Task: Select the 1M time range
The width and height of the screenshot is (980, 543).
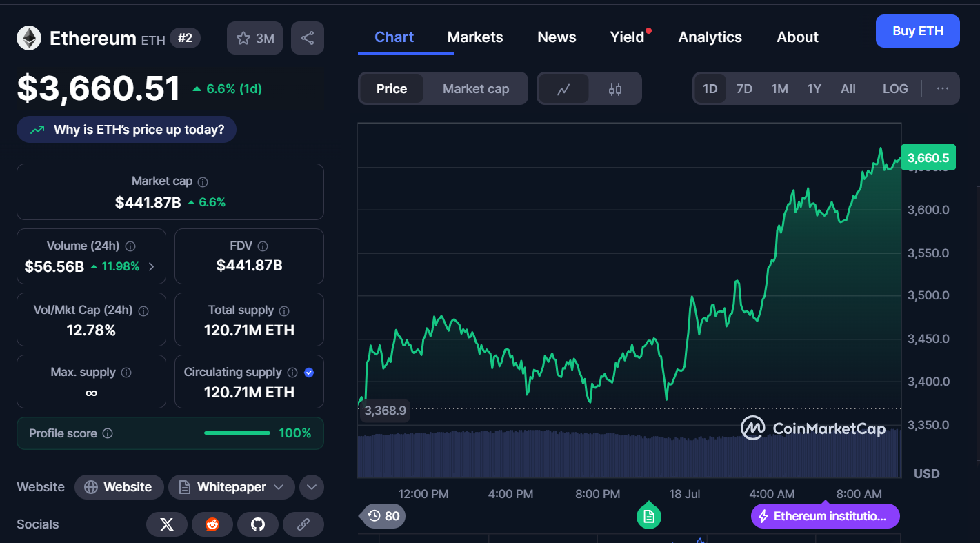Action: click(x=780, y=89)
